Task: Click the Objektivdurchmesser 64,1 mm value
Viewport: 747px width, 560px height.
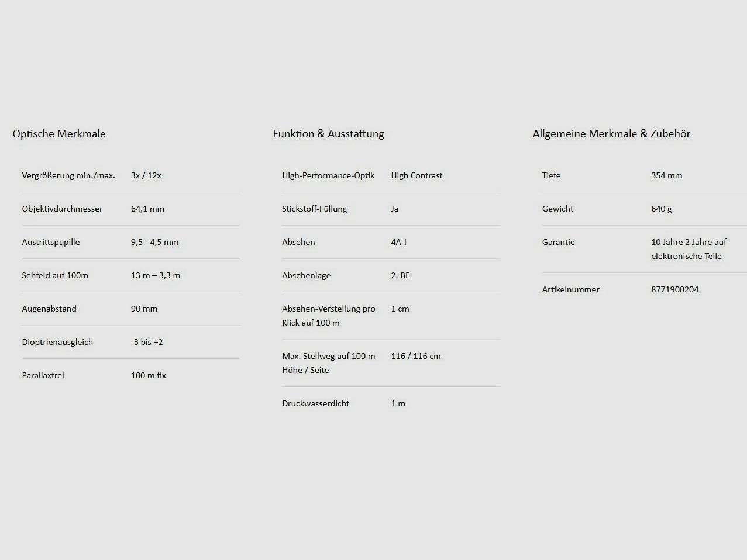Action: [147, 209]
